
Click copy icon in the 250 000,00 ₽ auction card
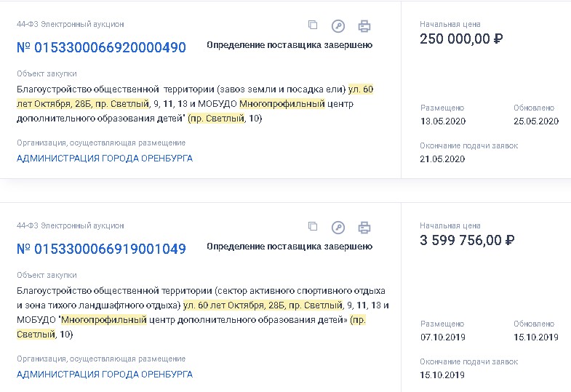point(313,25)
